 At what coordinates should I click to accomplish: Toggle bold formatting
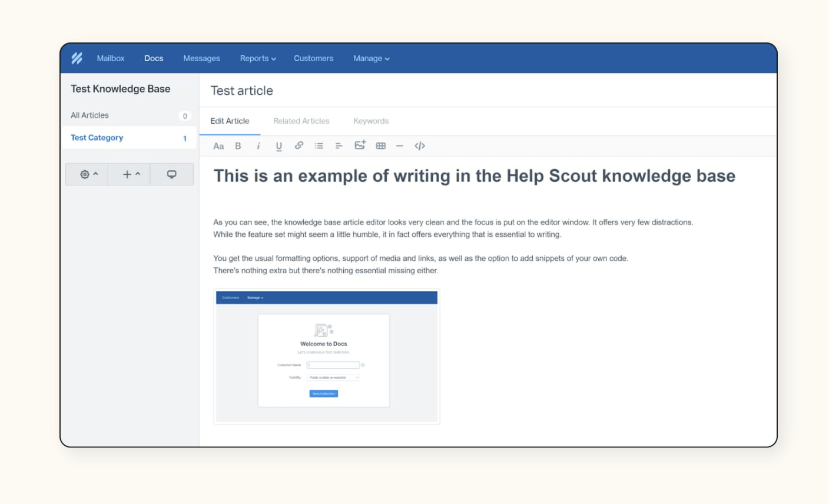238,146
